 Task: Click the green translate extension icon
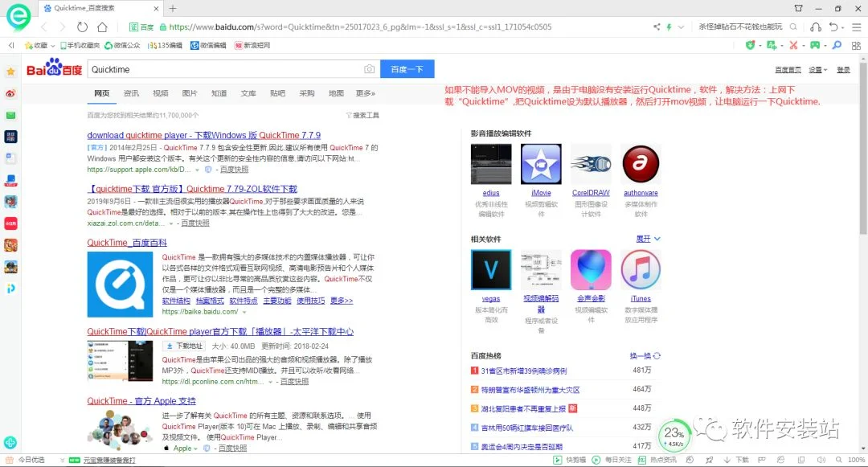coord(771,45)
